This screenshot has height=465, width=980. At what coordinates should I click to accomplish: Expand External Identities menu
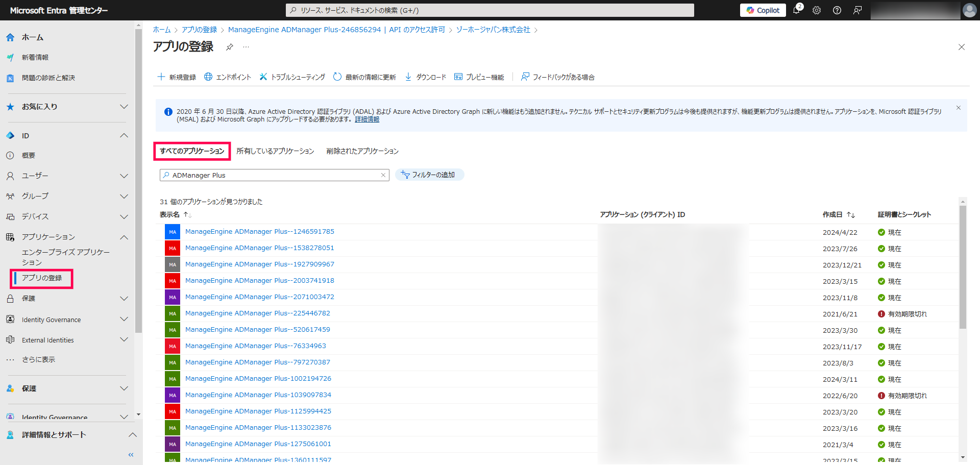(x=124, y=340)
